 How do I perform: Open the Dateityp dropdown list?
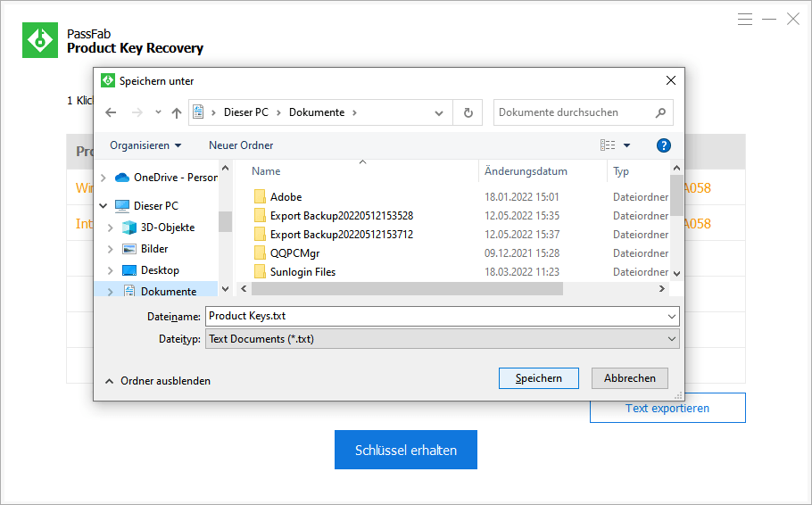pyautogui.click(x=672, y=339)
